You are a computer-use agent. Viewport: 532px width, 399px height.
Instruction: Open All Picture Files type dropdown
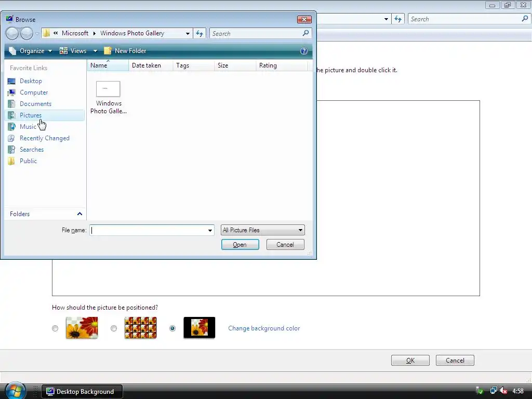point(262,230)
